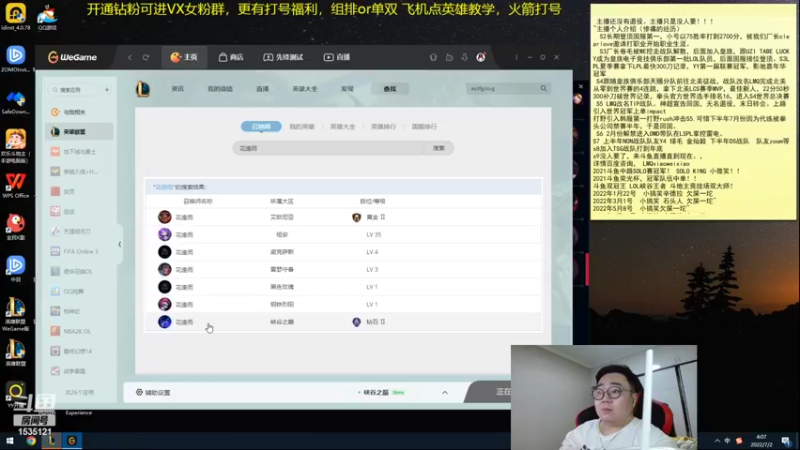Click the 搜索应用 sidebar search field
This screenshot has height=450, width=800.
tap(73, 90)
